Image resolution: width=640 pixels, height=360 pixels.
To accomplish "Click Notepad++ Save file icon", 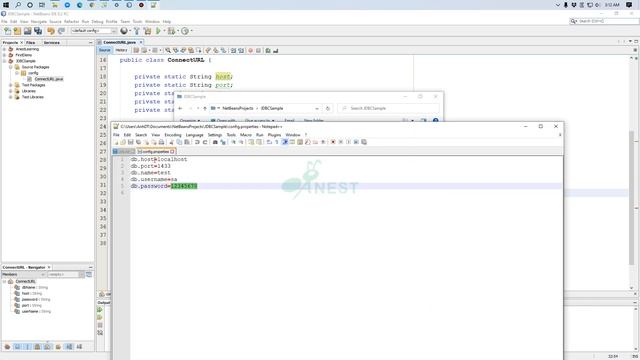I will click(131, 142).
